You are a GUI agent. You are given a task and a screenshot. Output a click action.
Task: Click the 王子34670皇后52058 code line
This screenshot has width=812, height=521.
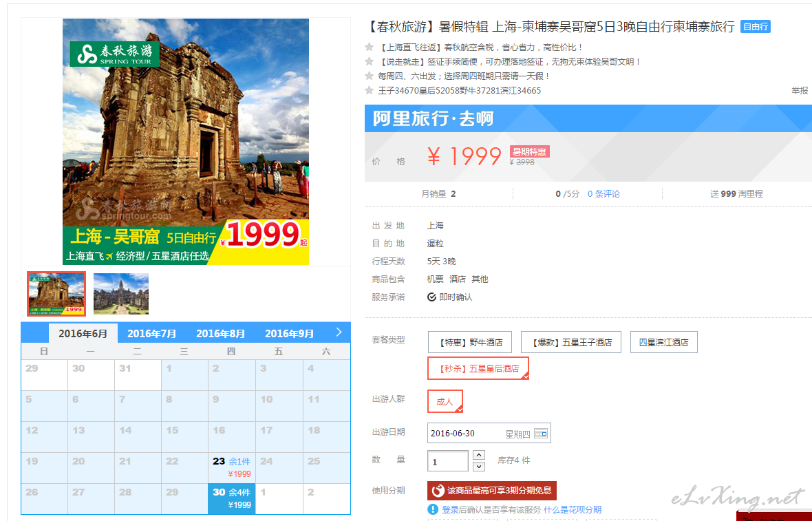coord(460,91)
